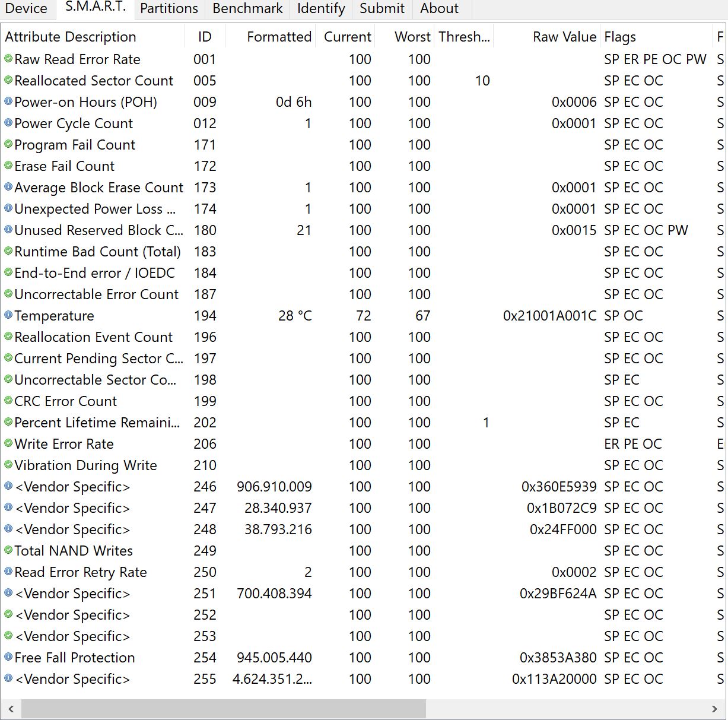The image size is (728, 720).
Task: Switch to the Identify tab
Action: pyautogui.click(x=321, y=8)
